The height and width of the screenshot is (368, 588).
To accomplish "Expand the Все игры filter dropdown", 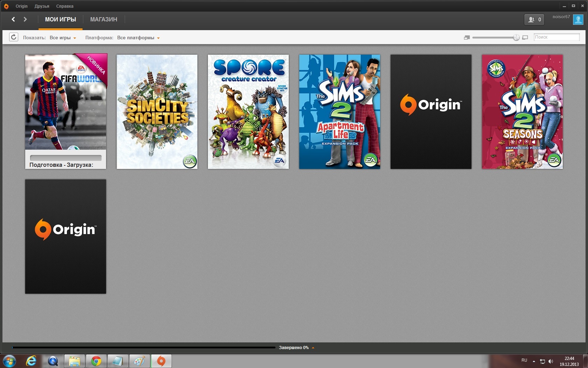I will pos(63,38).
